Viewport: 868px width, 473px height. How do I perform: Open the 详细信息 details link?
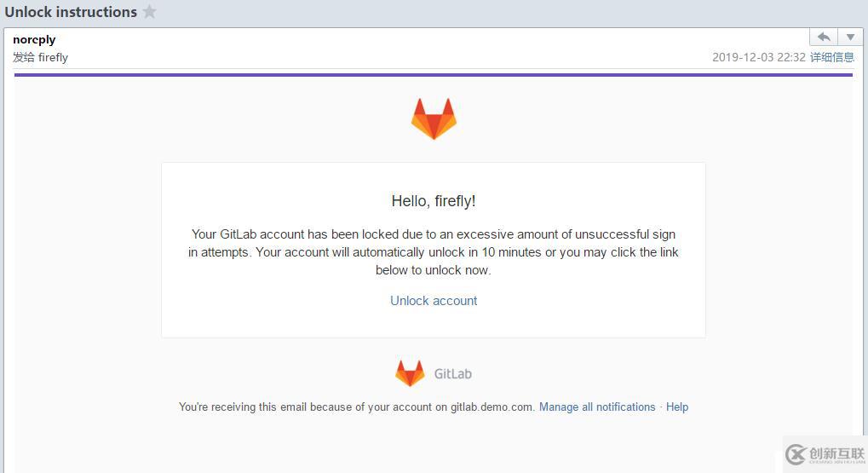point(832,57)
